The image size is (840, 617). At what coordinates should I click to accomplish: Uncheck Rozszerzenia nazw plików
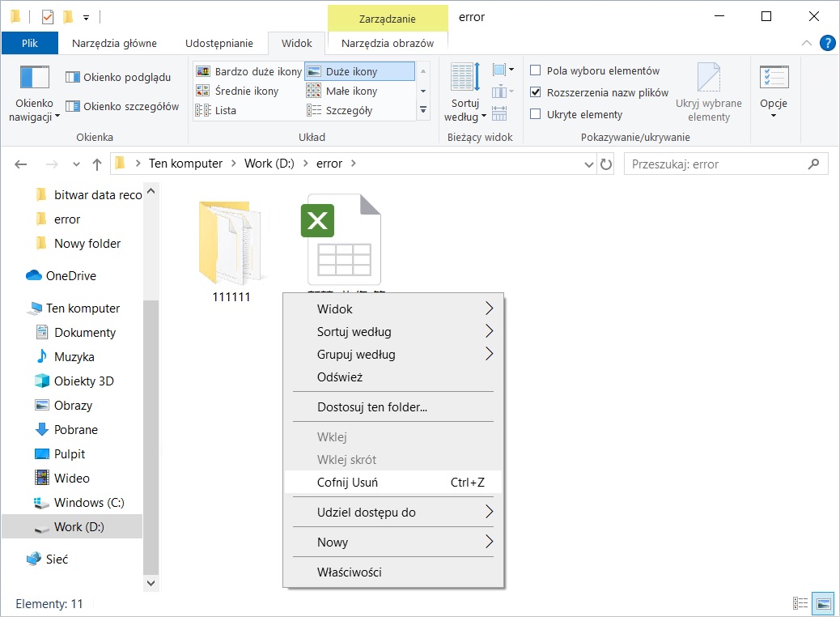(535, 92)
